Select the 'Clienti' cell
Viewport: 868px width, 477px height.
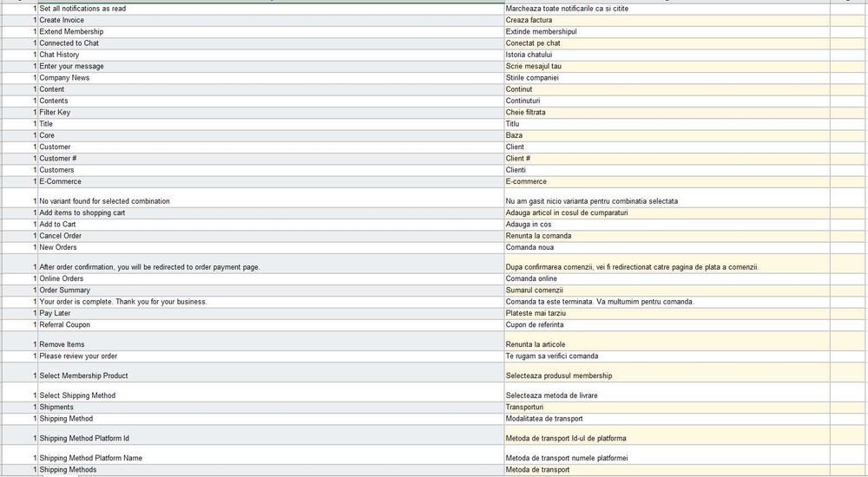[667, 171]
